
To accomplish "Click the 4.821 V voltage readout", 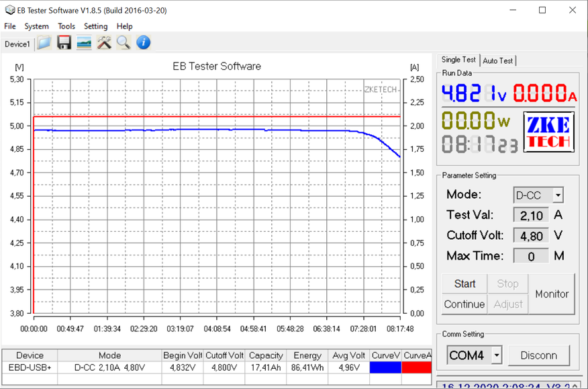I will click(474, 93).
